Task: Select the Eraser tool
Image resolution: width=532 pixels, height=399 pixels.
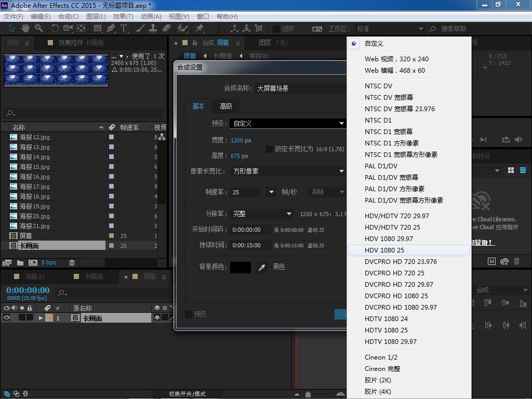Action: point(166,29)
